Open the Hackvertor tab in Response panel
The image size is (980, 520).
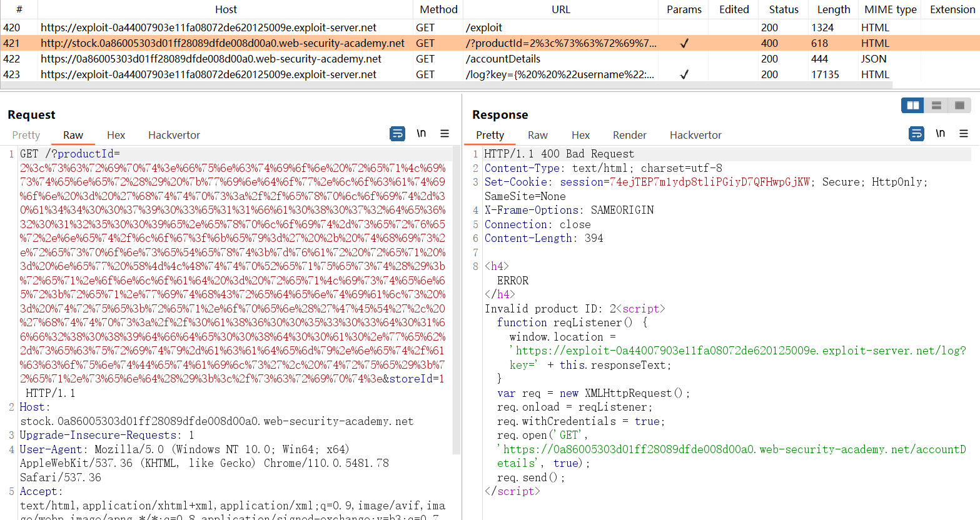point(695,135)
